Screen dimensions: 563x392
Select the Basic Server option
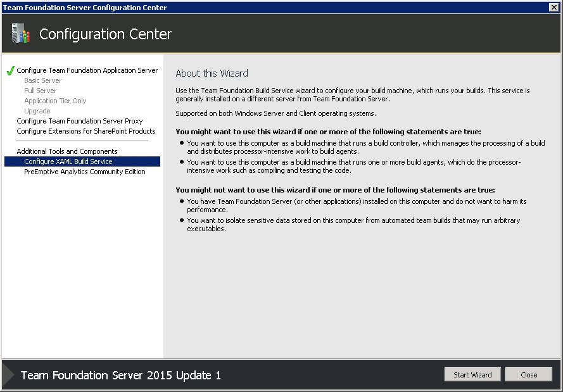[x=42, y=80]
